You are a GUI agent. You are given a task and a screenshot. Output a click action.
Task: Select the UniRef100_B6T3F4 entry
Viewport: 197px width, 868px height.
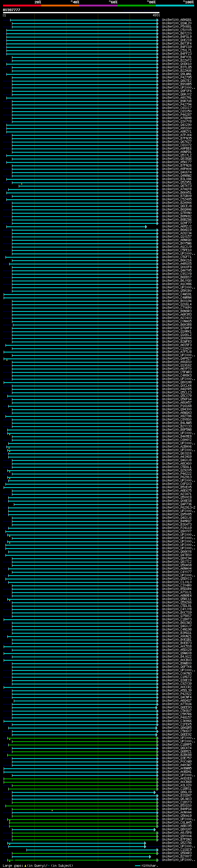coord(177,43)
